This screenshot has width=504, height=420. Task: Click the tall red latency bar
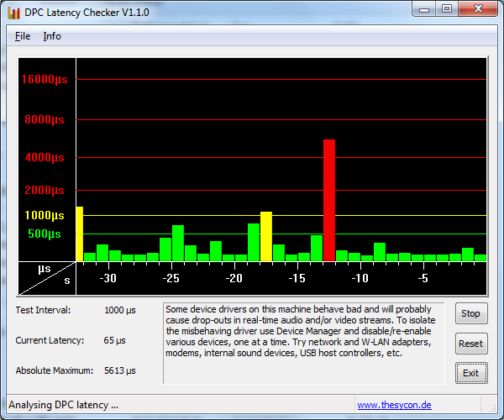(x=329, y=200)
